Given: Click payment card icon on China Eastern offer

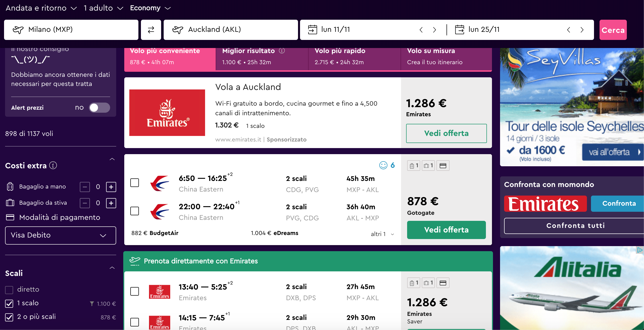Looking at the screenshot, I should [x=443, y=166].
